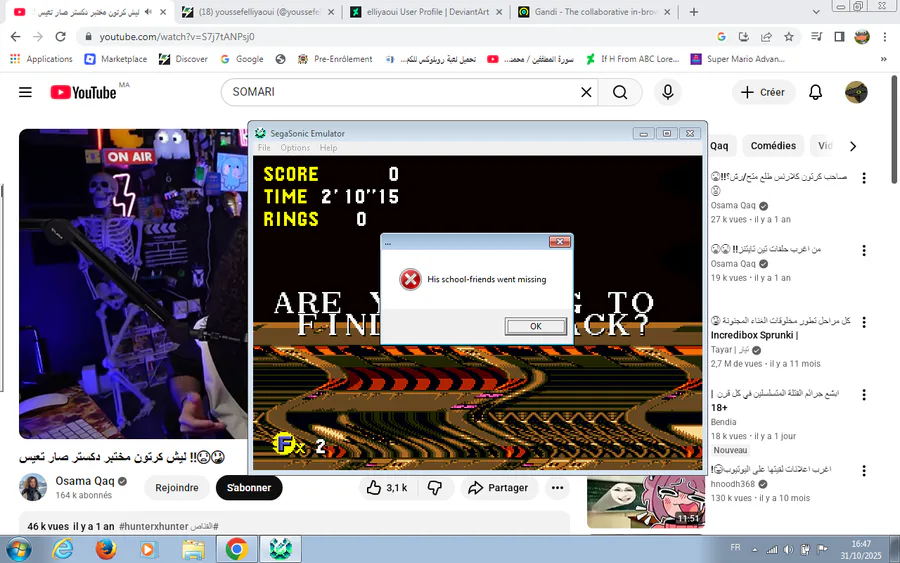Click the S'abonner subscribe button
Viewport: 900px width, 563px height.
(249, 488)
